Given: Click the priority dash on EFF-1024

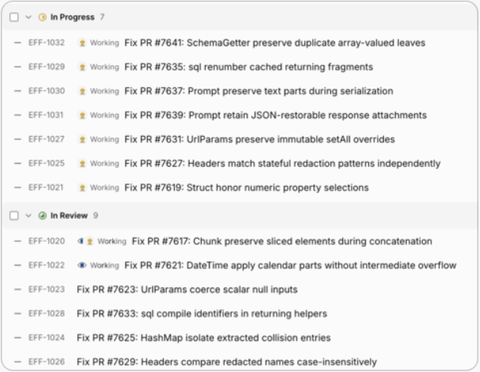Looking at the screenshot, I should pyautogui.click(x=18, y=338).
